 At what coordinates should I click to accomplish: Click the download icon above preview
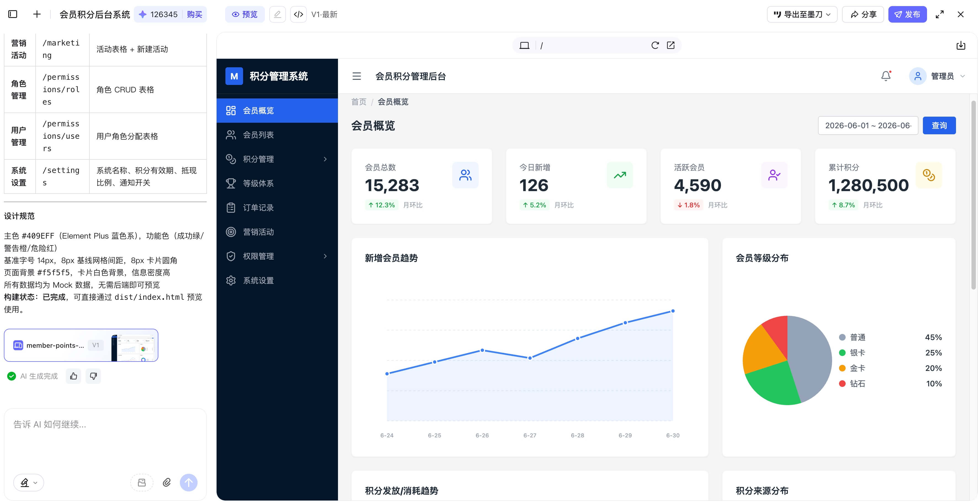961,46
